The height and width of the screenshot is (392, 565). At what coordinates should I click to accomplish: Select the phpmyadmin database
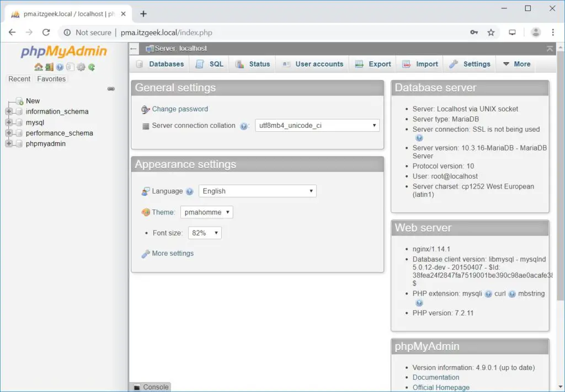coord(46,144)
